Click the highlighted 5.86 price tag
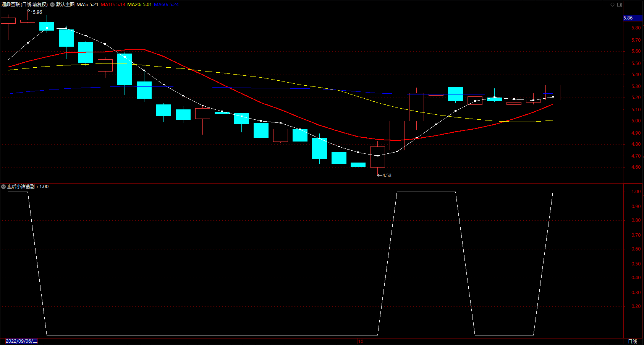 (633, 18)
